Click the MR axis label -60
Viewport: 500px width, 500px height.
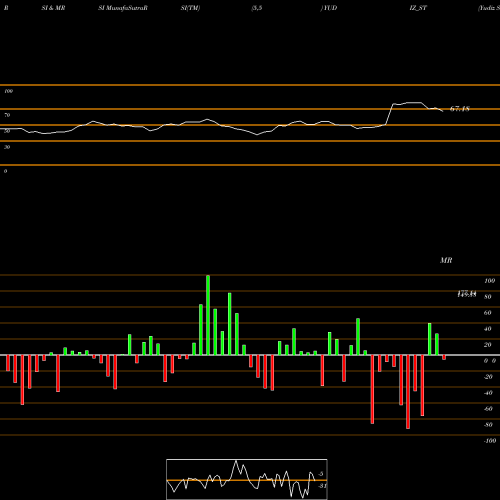click(x=488, y=409)
